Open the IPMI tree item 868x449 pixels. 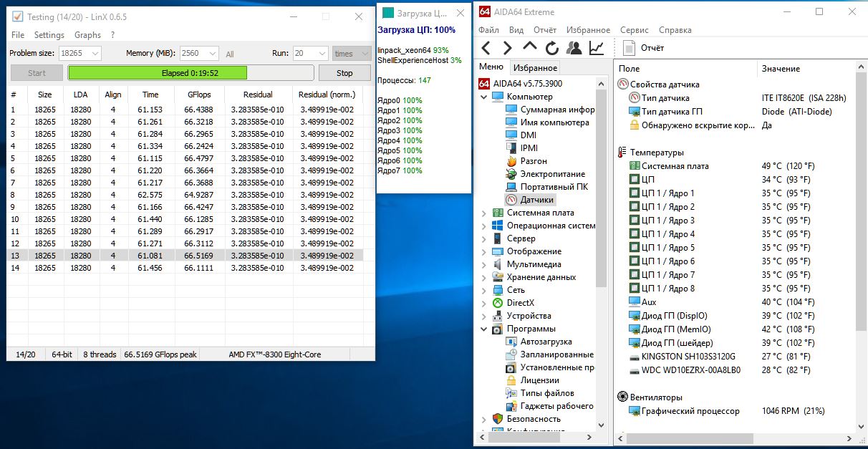coord(521,148)
